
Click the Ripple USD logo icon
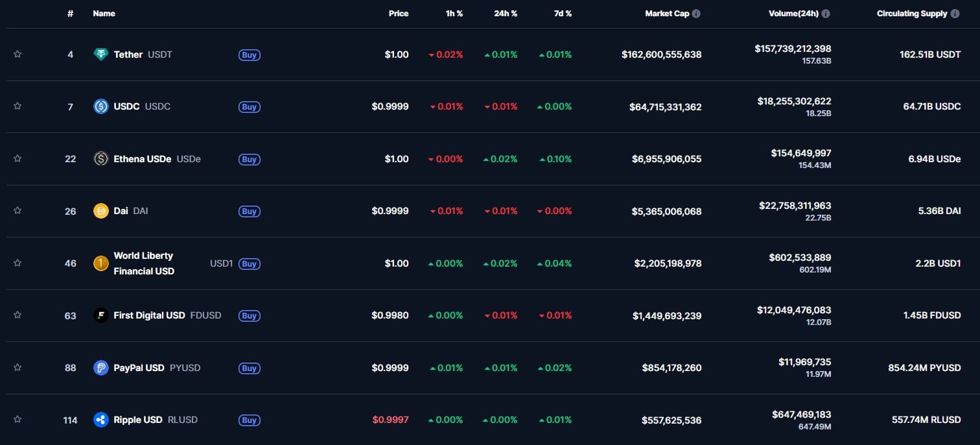point(100,420)
